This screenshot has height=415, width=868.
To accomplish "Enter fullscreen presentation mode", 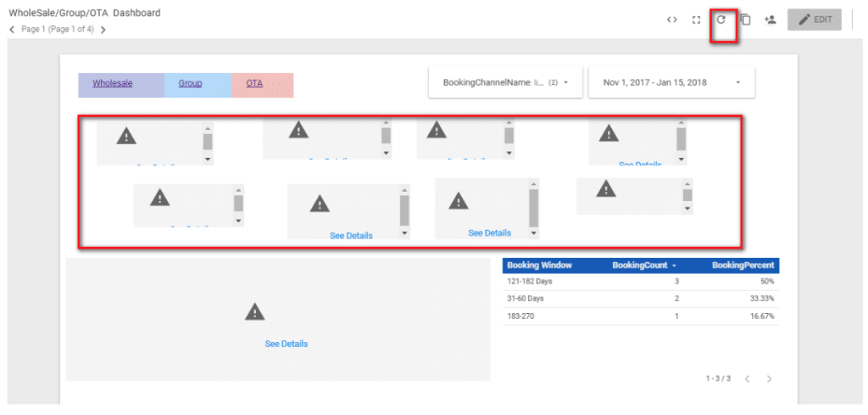I will click(697, 20).
